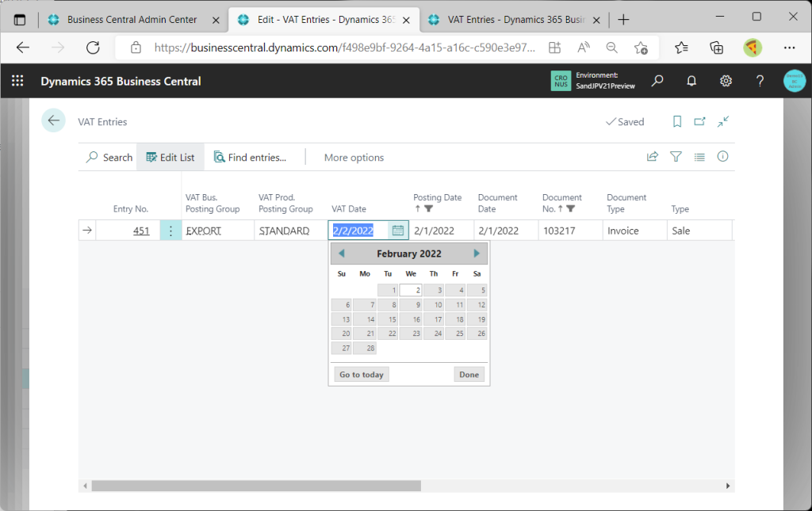Add this page to browser favorites
Image resolution: width=812 pixels, height=511 pixels.
click(x=641, y=48)
